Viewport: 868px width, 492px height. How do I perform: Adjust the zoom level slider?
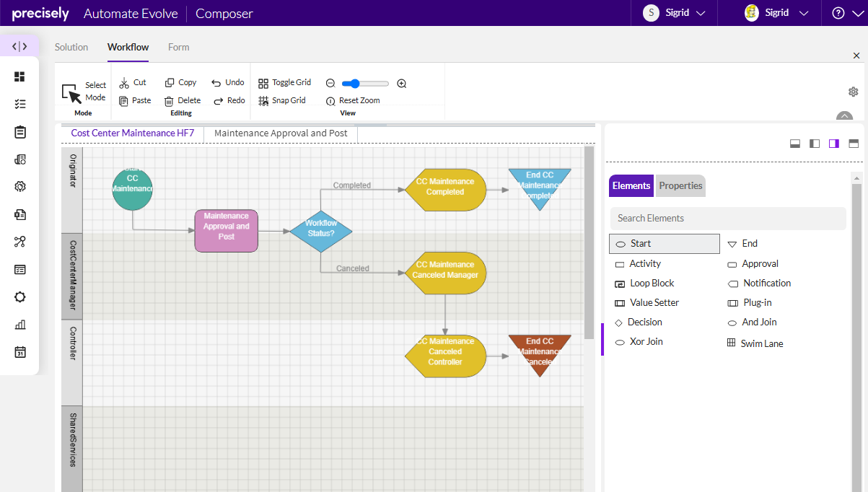click(365, 84)
